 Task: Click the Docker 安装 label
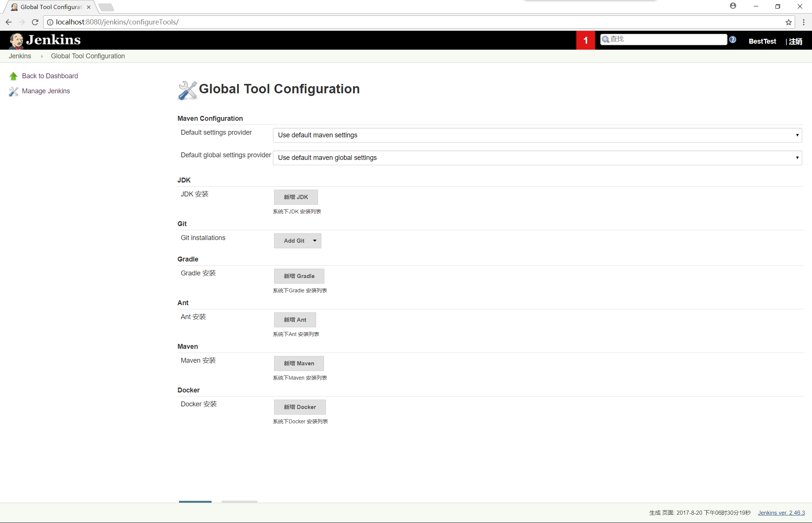point(199,404)
